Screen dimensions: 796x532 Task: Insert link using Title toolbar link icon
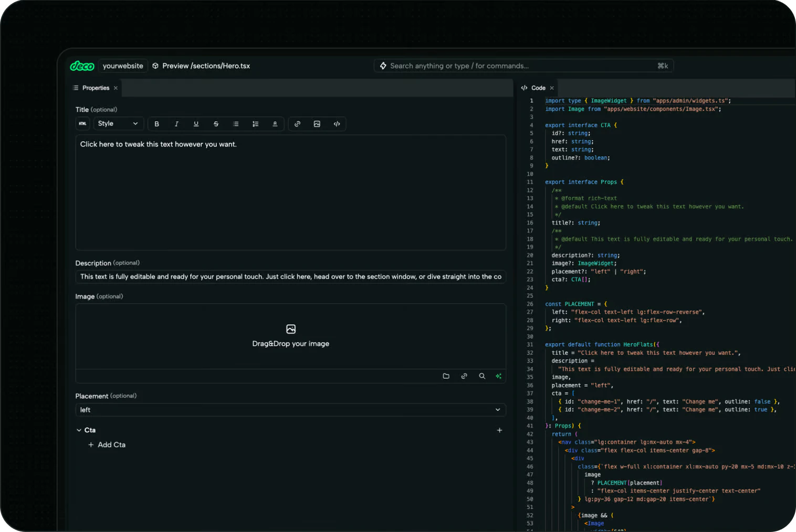pyautogui.click(x=297, y=124)
